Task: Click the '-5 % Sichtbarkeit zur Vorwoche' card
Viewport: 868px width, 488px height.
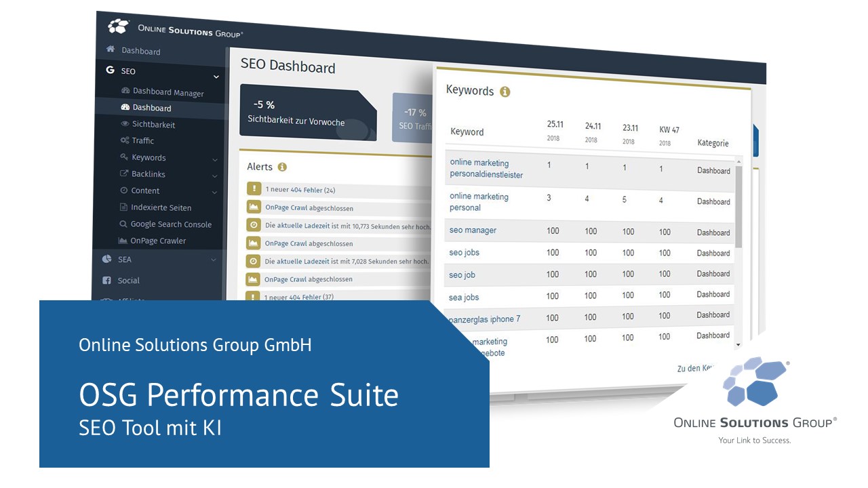Action: pyautogui.click(x=308, y=114)
